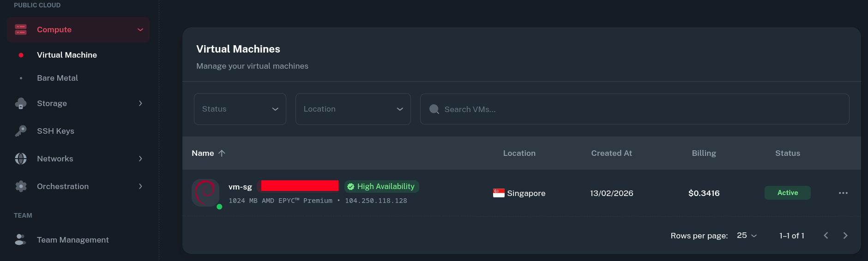Click the SSH Keys key icon
This screenshot has width=868, height=261.
click(x=21, y=131)
